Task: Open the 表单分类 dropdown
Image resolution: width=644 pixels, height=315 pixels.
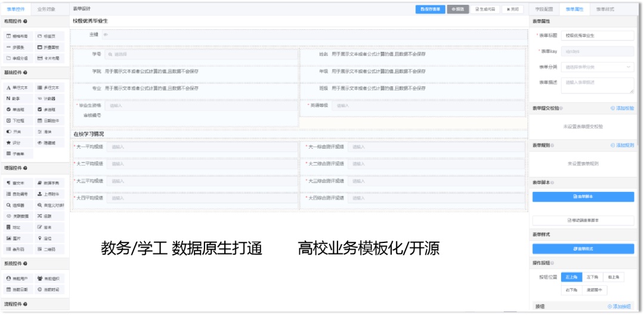Action: 598,67
